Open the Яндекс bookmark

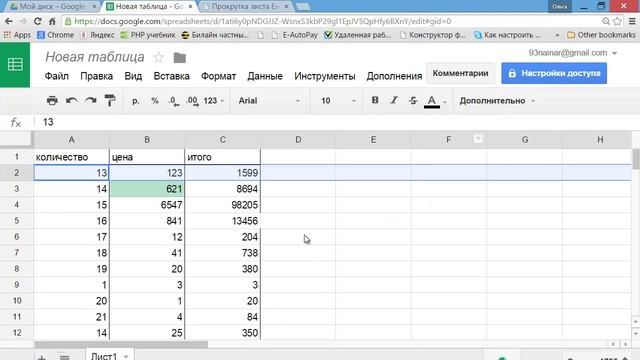[x=97, y=35]
